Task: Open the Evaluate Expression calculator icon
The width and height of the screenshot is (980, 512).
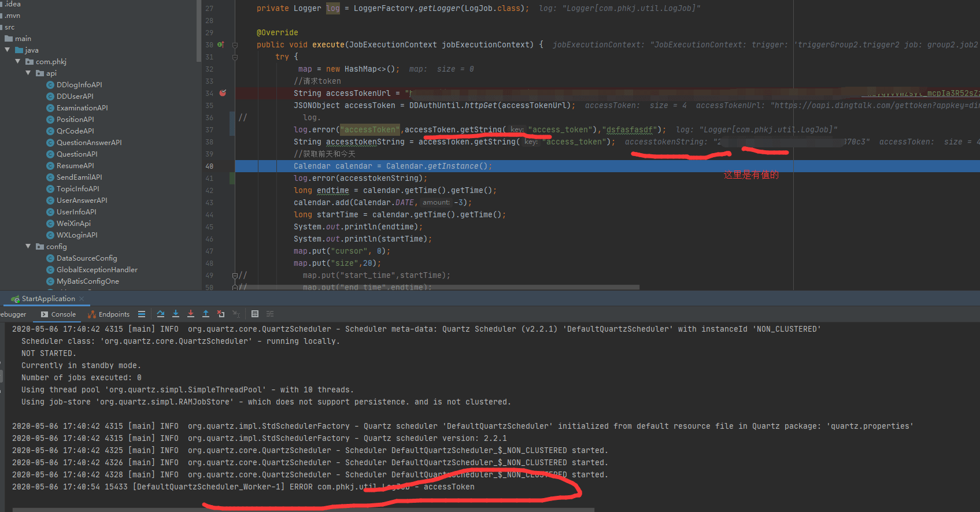Action: coord(255,314)
